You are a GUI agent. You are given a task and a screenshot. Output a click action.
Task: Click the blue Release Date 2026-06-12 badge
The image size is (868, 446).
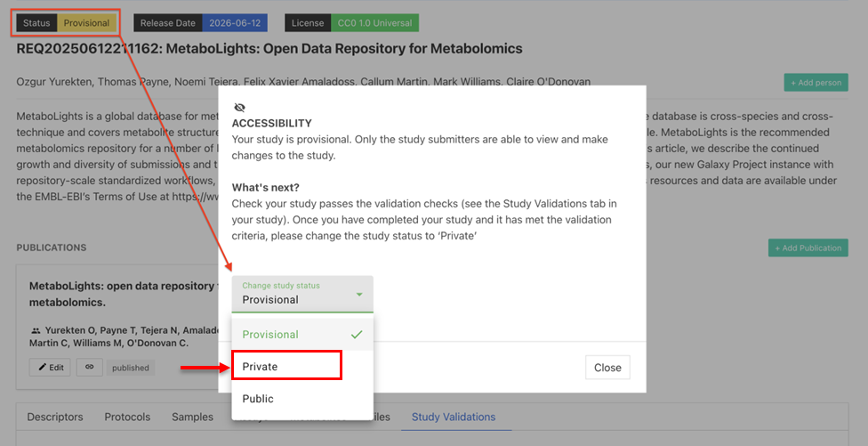[x=235, y=23]
